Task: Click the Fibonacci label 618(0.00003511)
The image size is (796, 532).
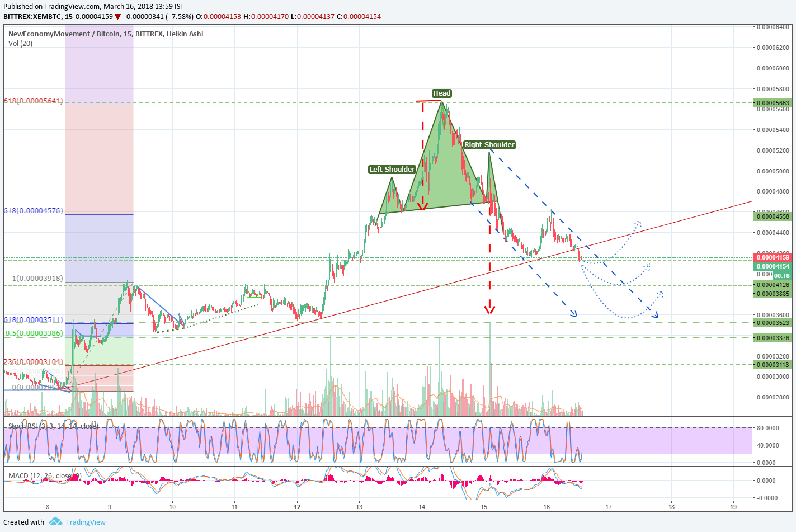Action: coord(34,320)
